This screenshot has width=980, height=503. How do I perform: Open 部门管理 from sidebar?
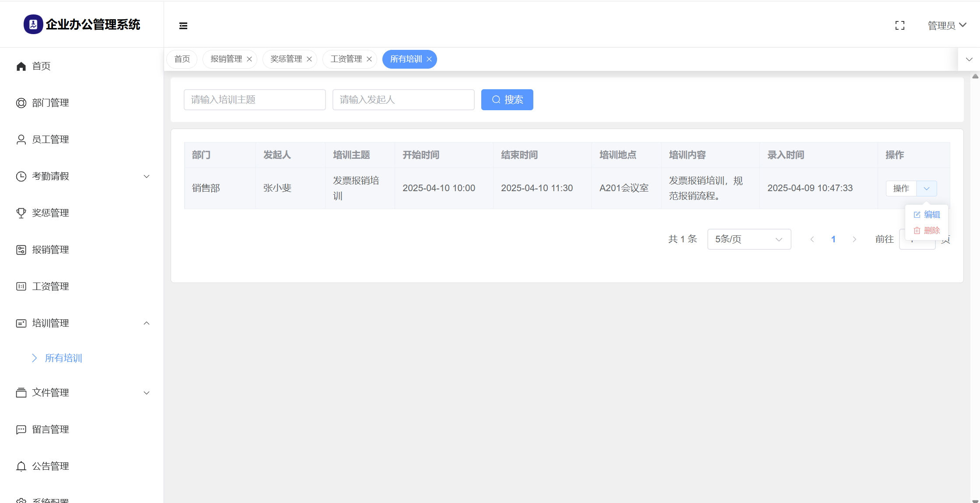(x=50, y=103)
